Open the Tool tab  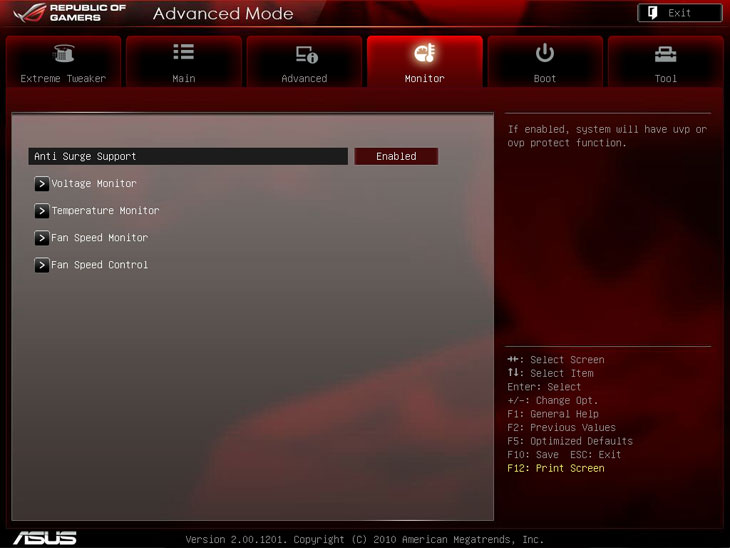(x=665, y=62)
